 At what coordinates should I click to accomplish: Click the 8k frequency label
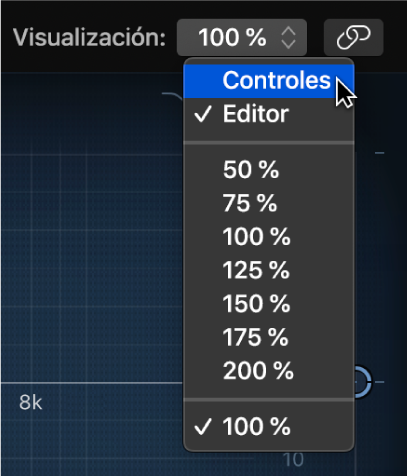click(x=31, y=402)
